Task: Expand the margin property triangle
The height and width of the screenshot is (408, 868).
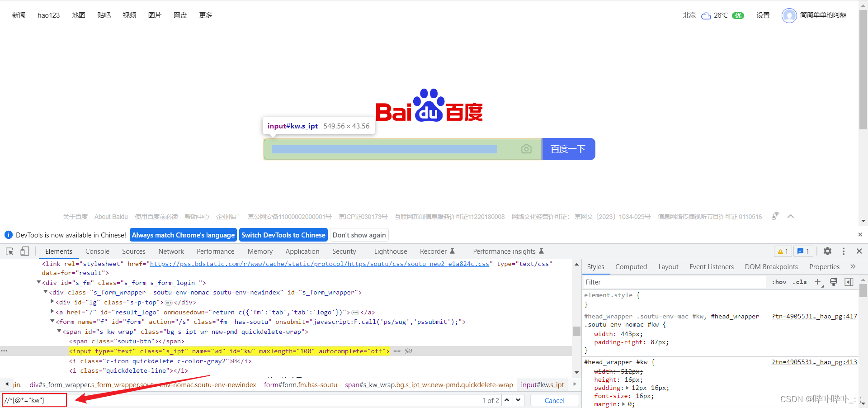Action: tap(624, 404)
